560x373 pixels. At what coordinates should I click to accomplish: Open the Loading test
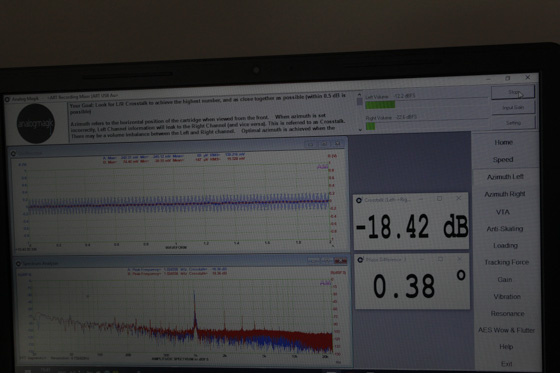click(505, 245)
